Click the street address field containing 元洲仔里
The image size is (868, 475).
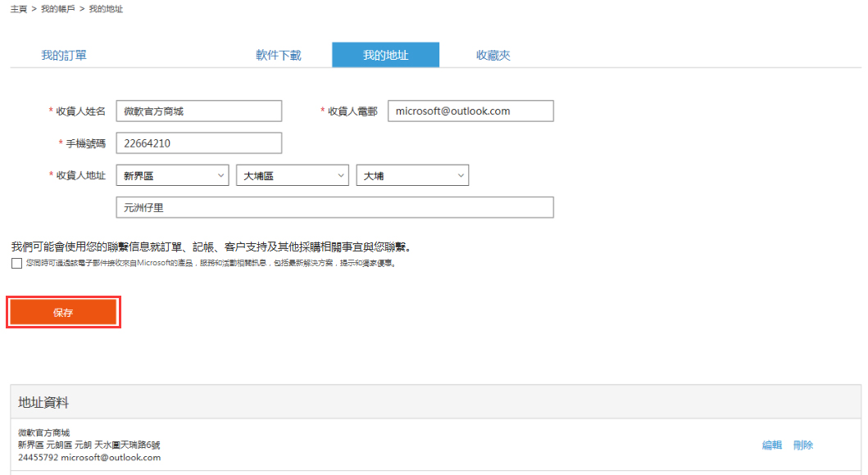[335, 207]
